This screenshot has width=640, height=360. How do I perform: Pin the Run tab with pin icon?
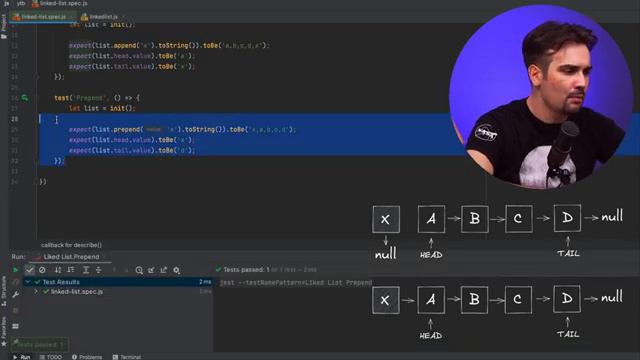tap(16, 342)
